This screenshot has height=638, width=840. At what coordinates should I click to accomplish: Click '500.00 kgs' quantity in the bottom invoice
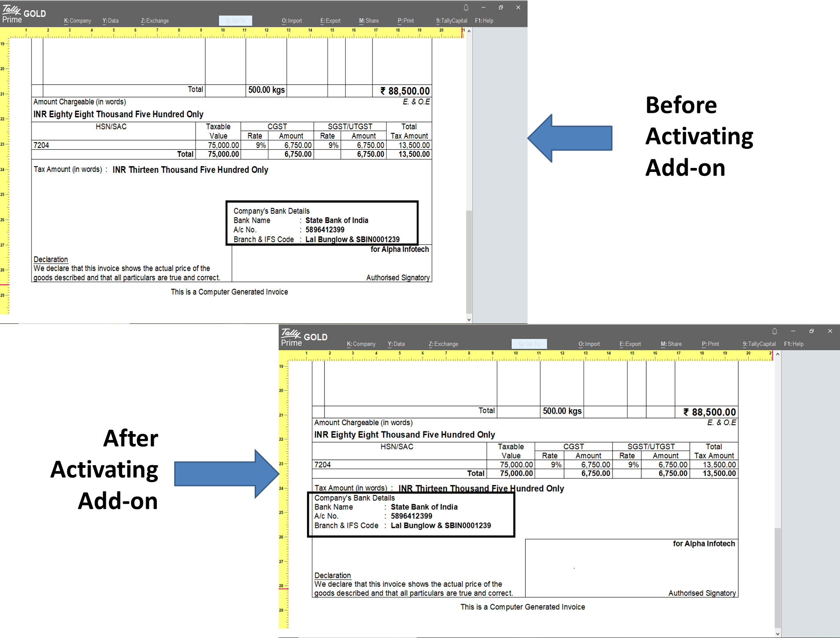point(562,411)
